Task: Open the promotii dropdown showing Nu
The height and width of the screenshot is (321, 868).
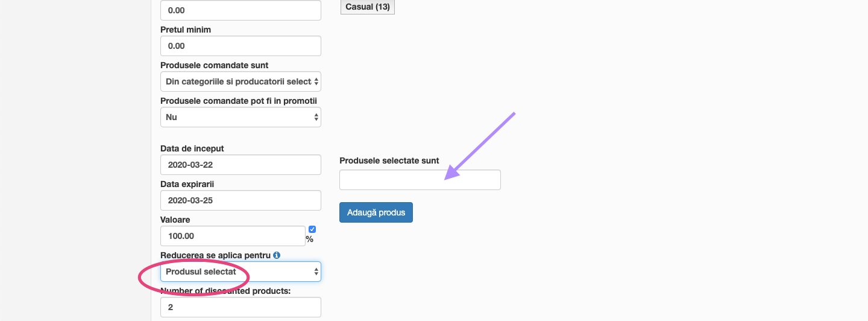Action: click(x=241, y=117)
